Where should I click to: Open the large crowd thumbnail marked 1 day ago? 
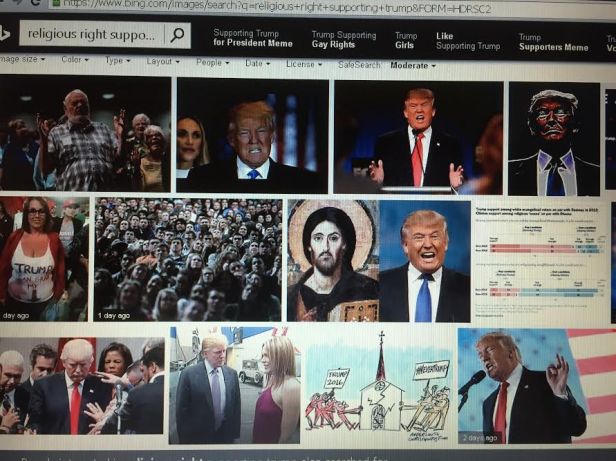[188, 259]
